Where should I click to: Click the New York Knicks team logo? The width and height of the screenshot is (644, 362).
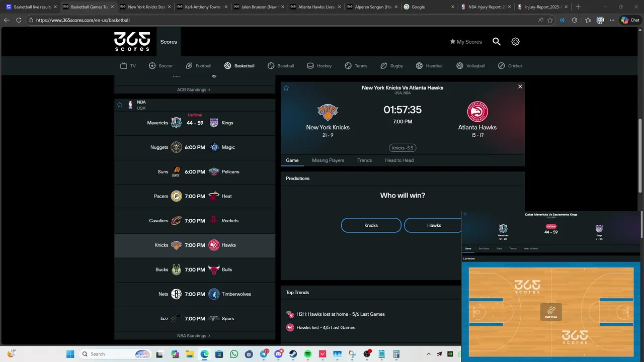328,112
